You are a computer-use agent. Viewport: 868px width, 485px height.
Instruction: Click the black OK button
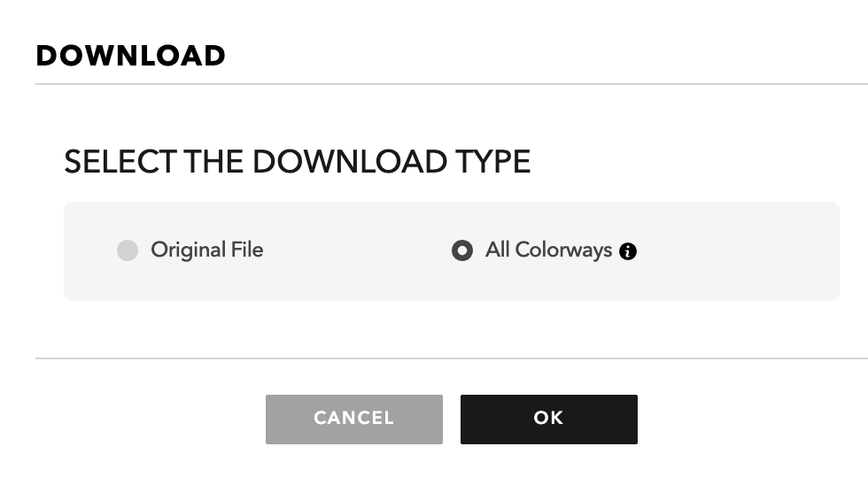pos(548,420)
